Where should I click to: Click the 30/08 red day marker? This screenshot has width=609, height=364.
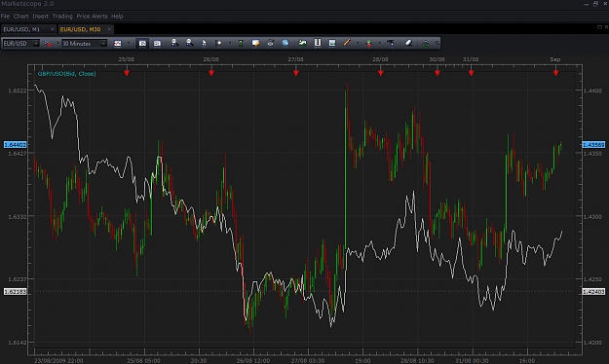pos(438,73)
